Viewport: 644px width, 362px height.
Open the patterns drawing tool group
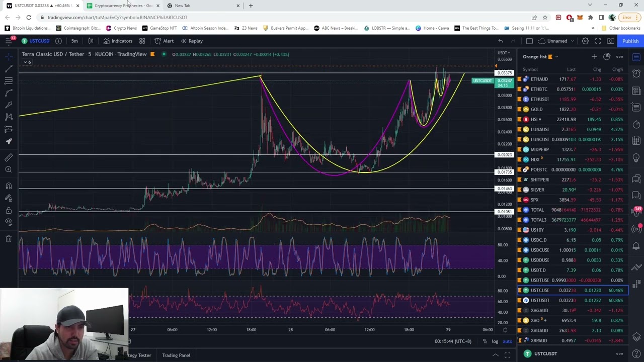point(9,117)
